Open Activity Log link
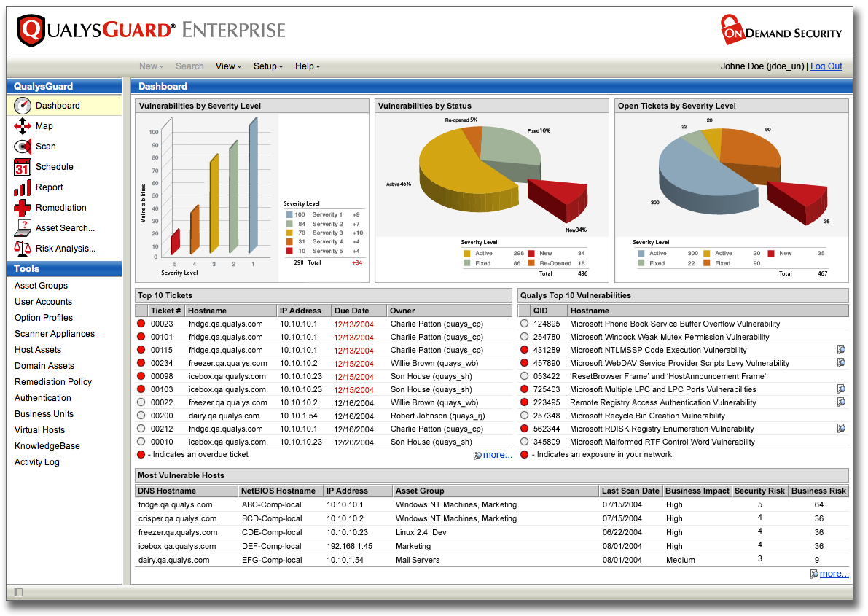The width and height of the screenshot is (868, 616). pos(36,463)
